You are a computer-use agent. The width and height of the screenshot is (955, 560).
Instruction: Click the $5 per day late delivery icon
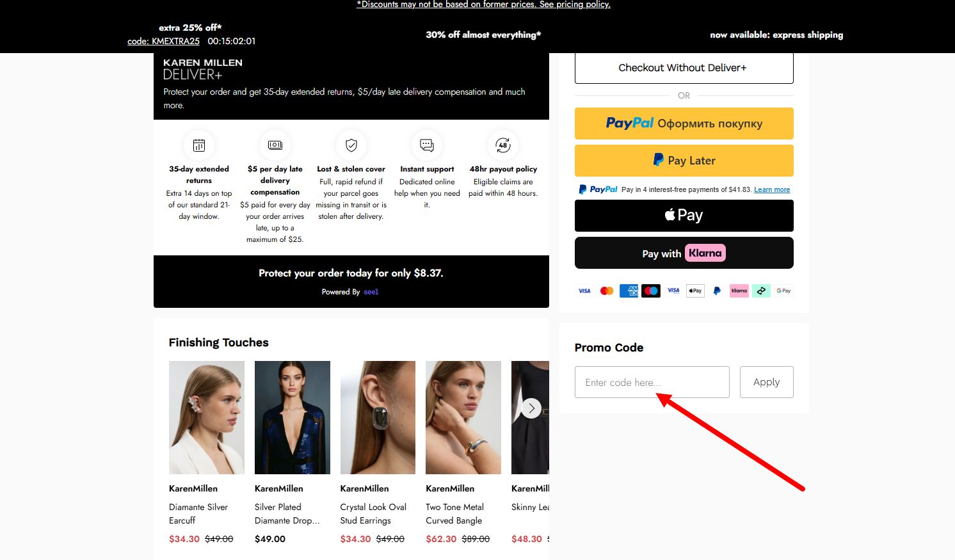click(275, 145)
